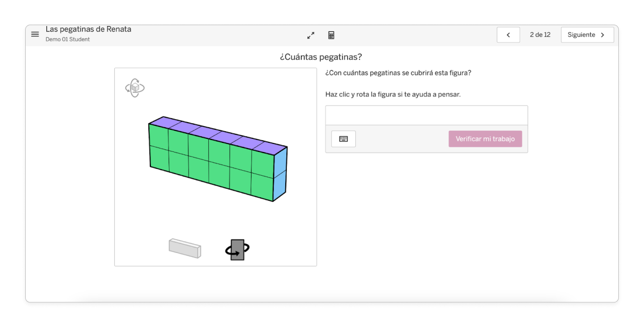Image resolution: width=644 pixels, height=327 pixels.
Task: Select the small white prism icon below the figure
Action: coord(184,248)
